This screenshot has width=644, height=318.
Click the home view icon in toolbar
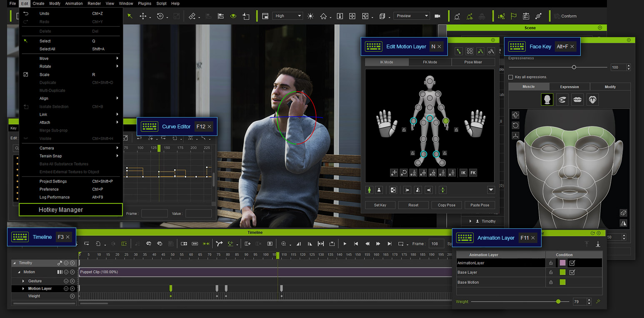pos(323,16)
